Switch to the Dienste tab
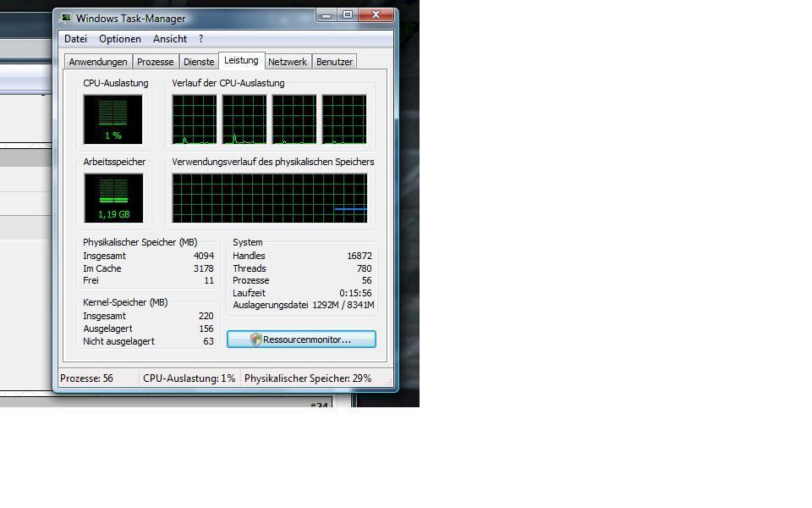The width and height of the screenshot is (812, 508). pos(199,62)
